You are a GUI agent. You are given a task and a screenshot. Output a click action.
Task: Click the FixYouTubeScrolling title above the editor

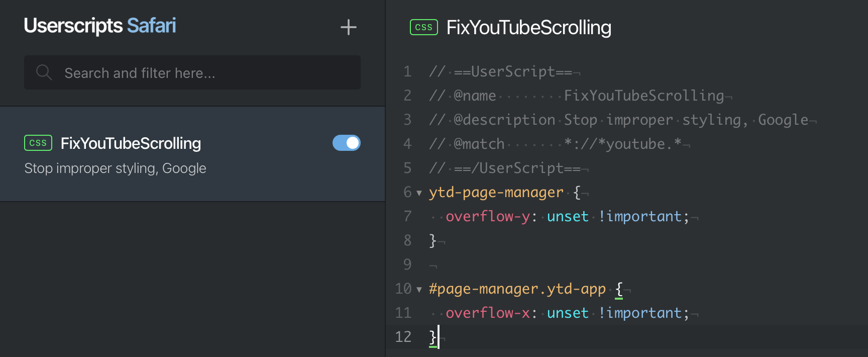point(528,28)
